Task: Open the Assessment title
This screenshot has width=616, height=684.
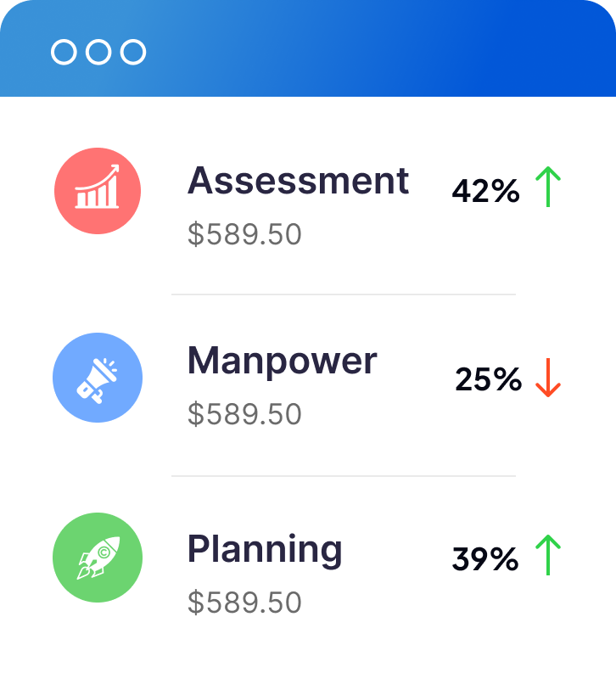Action: tap(298, 181)
